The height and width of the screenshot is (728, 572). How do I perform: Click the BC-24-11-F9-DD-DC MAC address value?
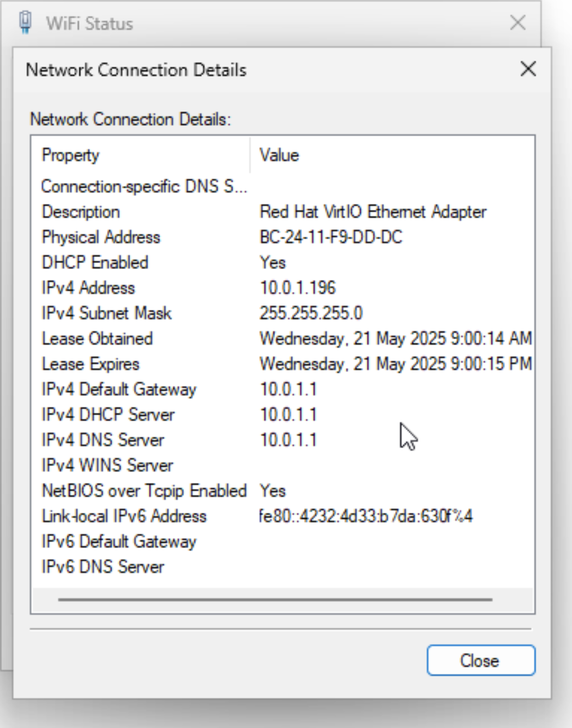pyautogui.click(x=331, y=237)
